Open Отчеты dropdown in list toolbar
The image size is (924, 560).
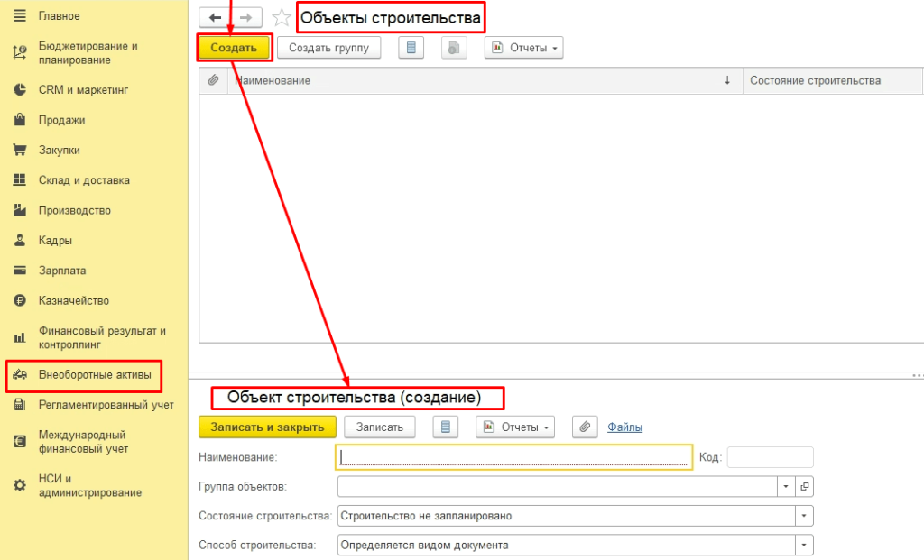(524, 48)
